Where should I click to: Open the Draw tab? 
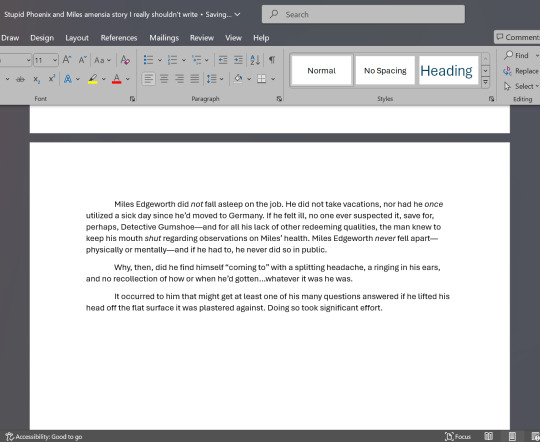10,38
